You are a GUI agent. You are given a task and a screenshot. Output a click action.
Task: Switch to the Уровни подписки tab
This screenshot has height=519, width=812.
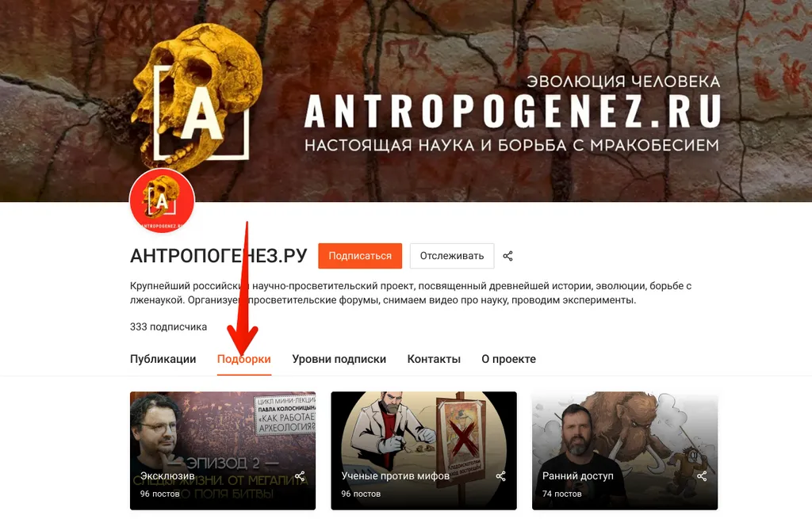(x=339, y=359)
